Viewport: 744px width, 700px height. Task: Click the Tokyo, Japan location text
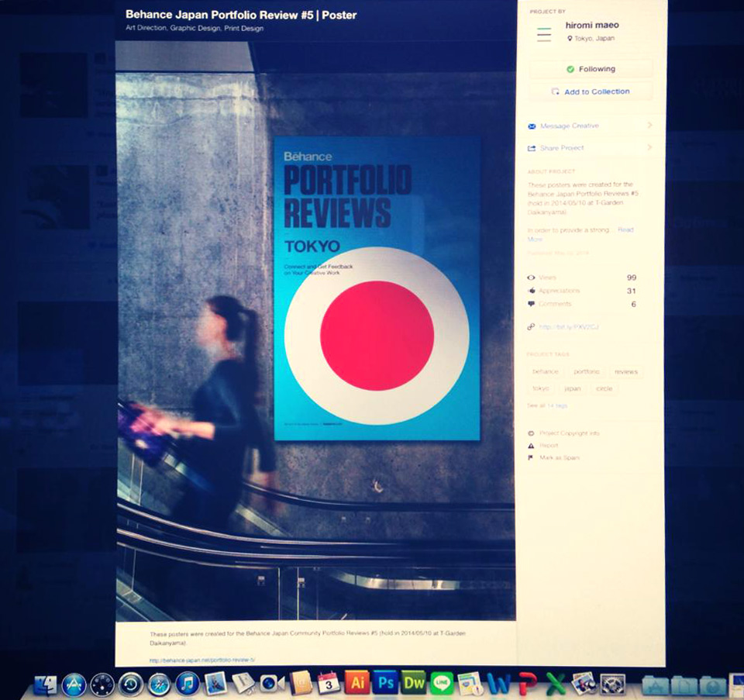pos(594,39)
